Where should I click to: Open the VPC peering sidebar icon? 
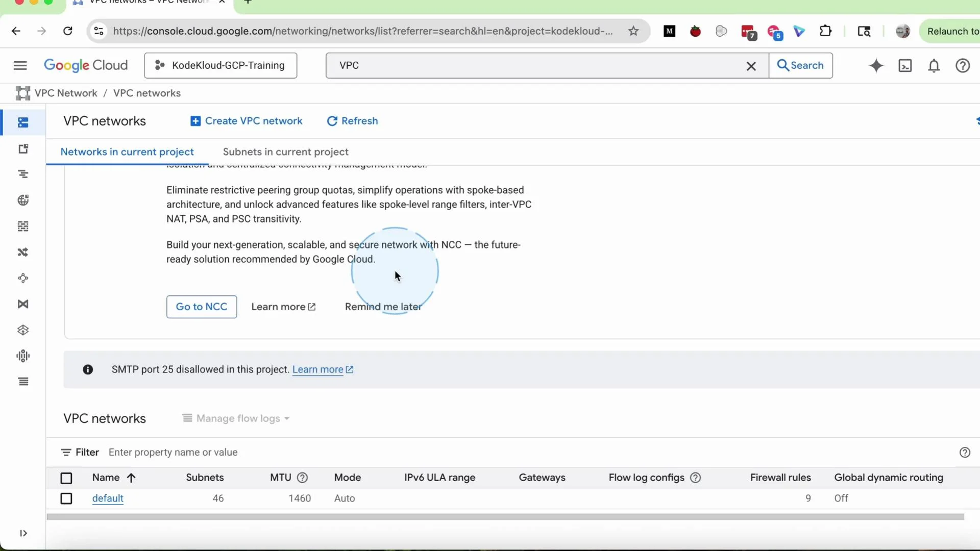[x=23, y=278]
